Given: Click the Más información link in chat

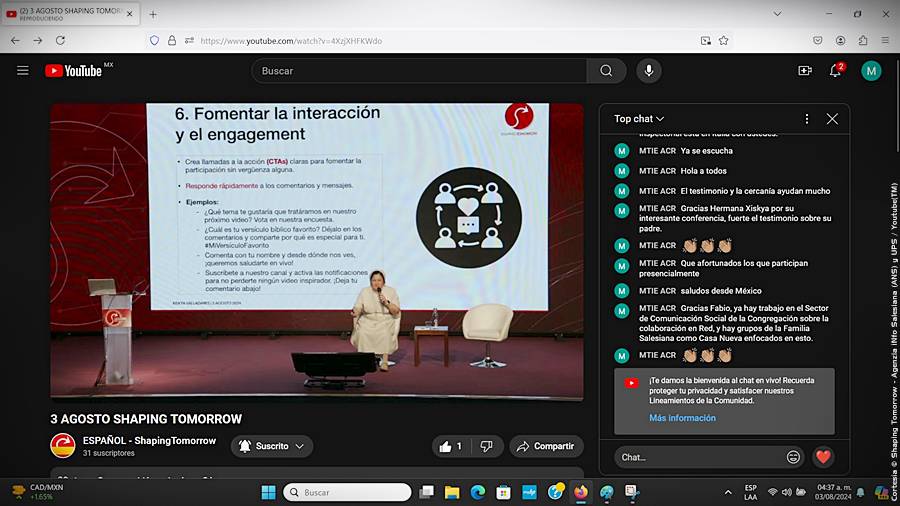Looking at the screenshot, I should point(682,418).
